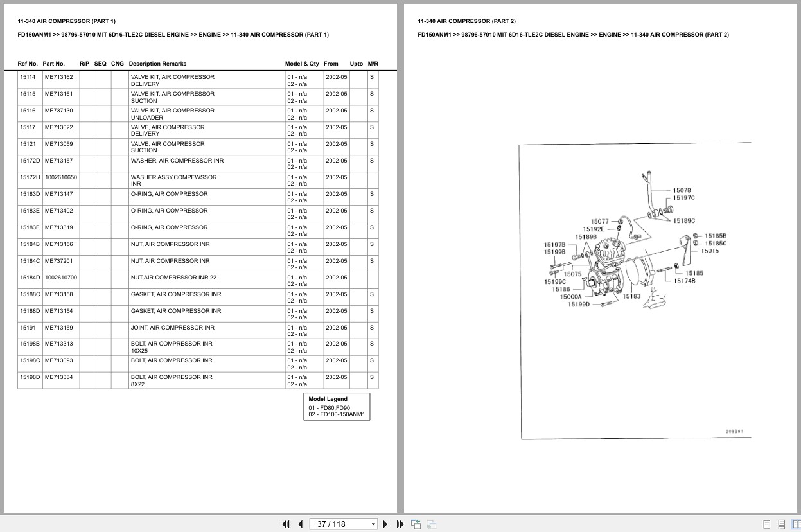
Task: Select legend entry 02 - FD100-150ANM1
Action: coord(337,414)
